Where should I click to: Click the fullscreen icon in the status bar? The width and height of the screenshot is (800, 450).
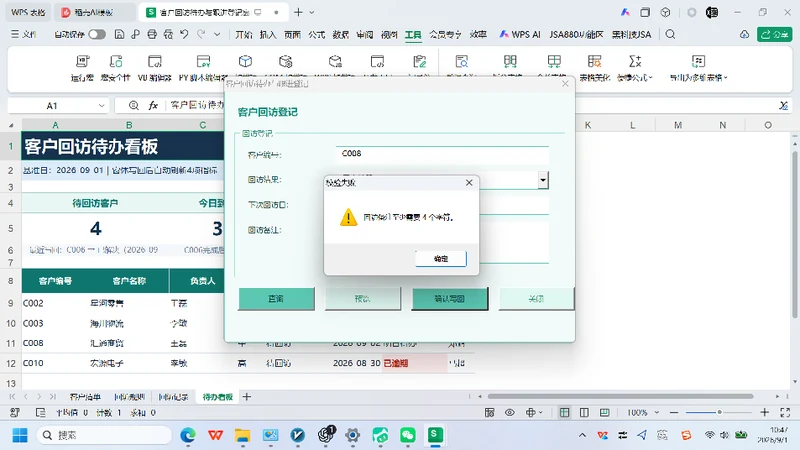point(785,412)
